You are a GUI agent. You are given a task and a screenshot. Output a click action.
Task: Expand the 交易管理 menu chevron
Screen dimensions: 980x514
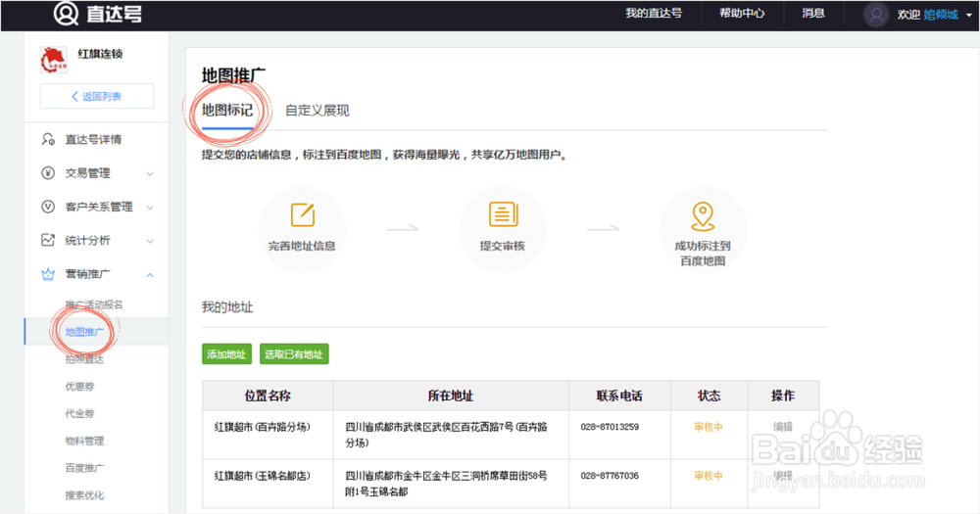pos(150,173)
